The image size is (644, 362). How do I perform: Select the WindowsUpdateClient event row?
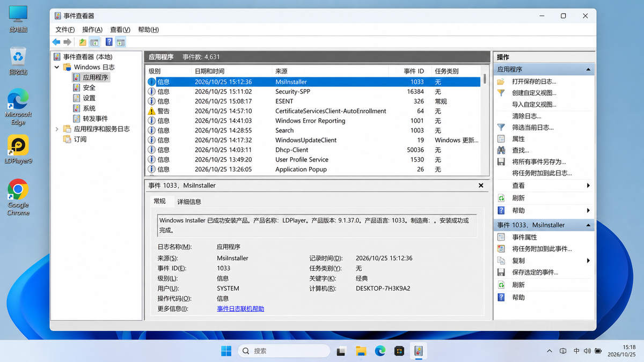313,140
